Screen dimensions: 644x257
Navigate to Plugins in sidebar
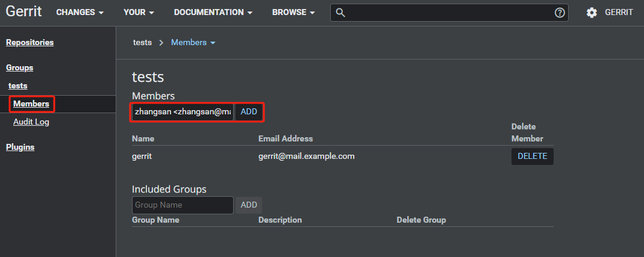click(x=20, y=147)
